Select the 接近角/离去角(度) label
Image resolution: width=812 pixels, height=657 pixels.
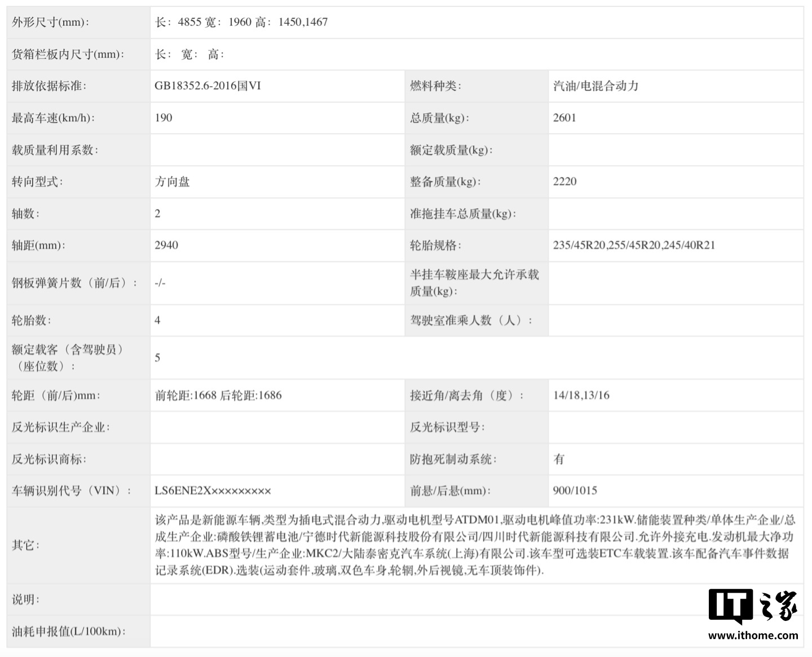click(x=467, y=396)
